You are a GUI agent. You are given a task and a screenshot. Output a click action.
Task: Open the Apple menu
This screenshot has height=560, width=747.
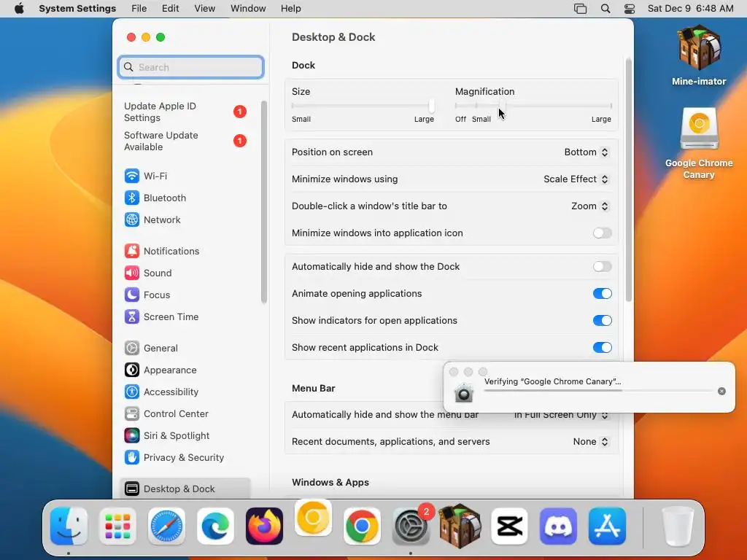pos(19,9)
